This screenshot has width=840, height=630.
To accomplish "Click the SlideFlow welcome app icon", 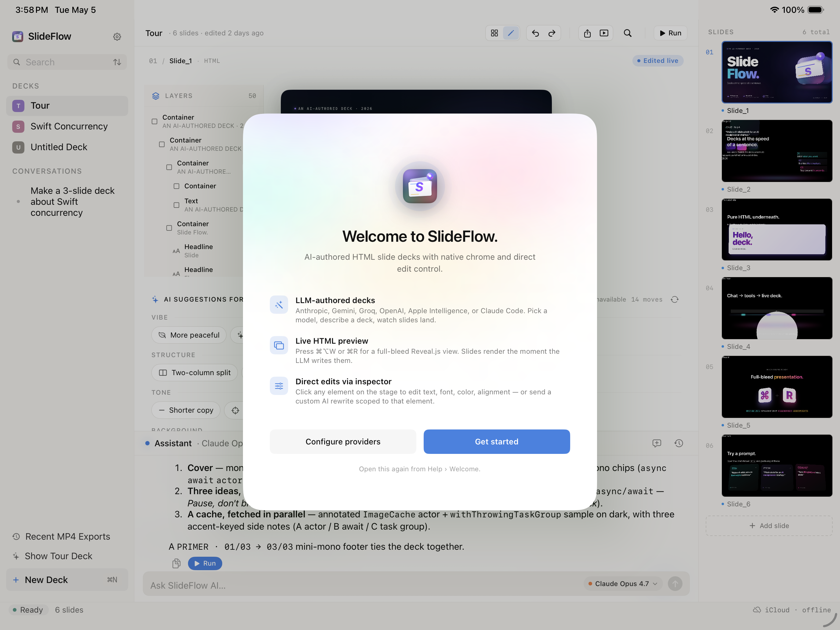I will 420,186.
